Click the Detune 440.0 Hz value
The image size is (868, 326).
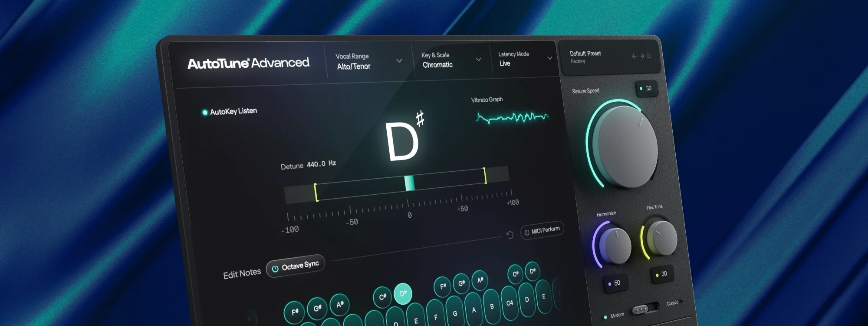(x=321, y=164)
